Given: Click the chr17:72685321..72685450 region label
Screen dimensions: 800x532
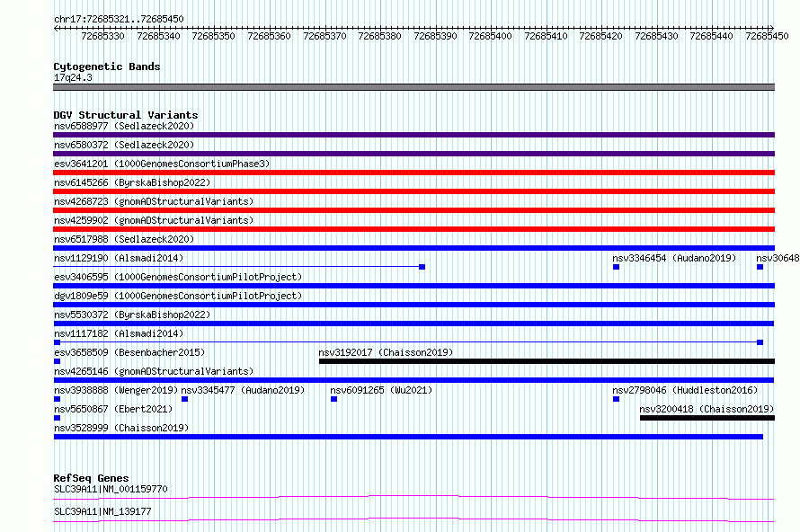Looking at the screenshot, I should tap(119, 19).
